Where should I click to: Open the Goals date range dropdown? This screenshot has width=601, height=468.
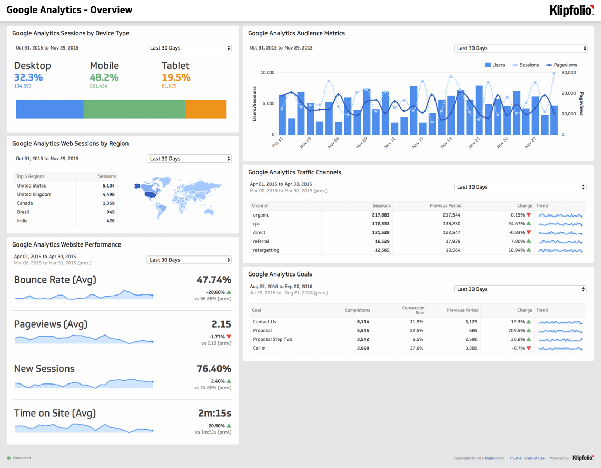tap(520, 289)
